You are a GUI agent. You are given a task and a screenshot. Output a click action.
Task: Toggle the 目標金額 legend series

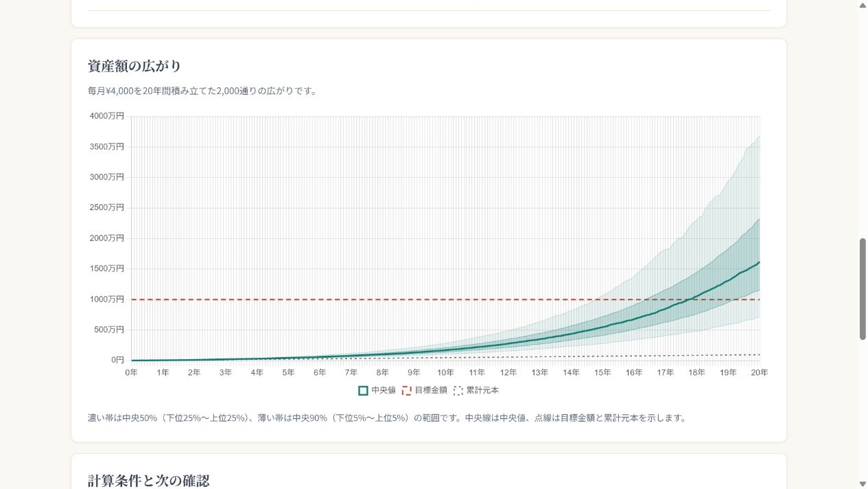[424, 390]
